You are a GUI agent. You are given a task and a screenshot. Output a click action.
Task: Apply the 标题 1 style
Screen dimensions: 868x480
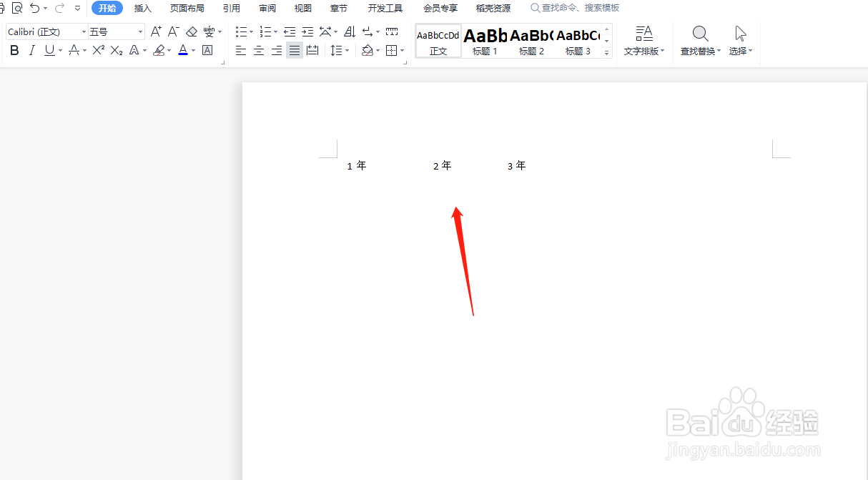[x=485, y=41]
